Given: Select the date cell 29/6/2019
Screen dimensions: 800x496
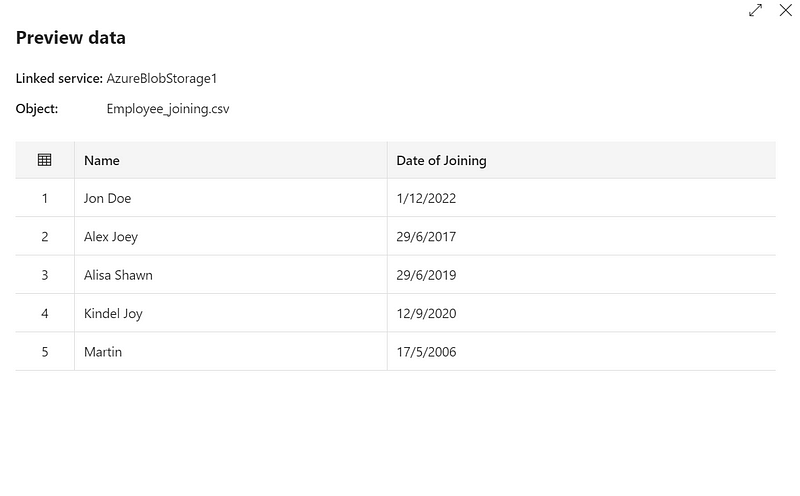Looking at the screenshot, I should [x=581, y=275].
